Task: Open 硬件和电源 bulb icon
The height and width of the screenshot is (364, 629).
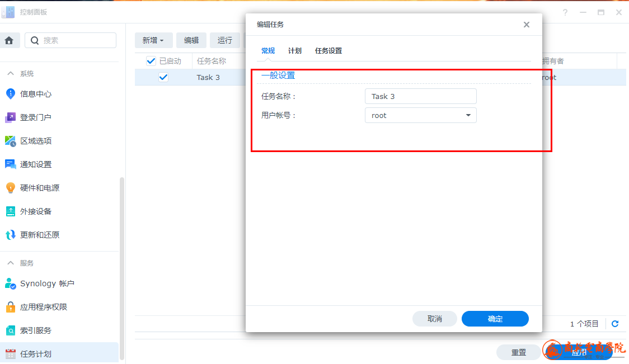Action: pos(10,188)
